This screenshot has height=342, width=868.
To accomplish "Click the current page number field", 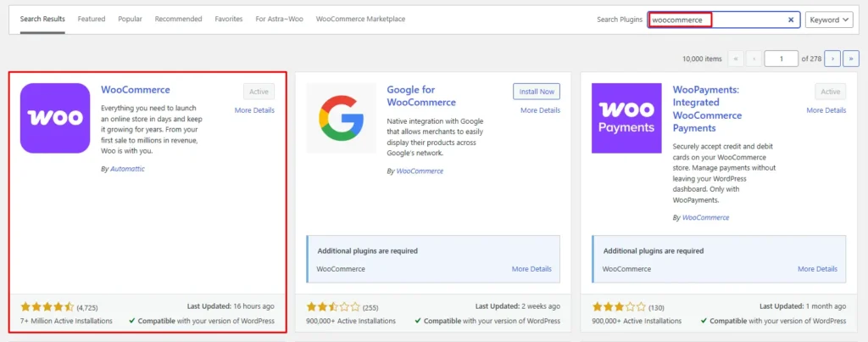I will pyautogui.click(x=781, y=59).
